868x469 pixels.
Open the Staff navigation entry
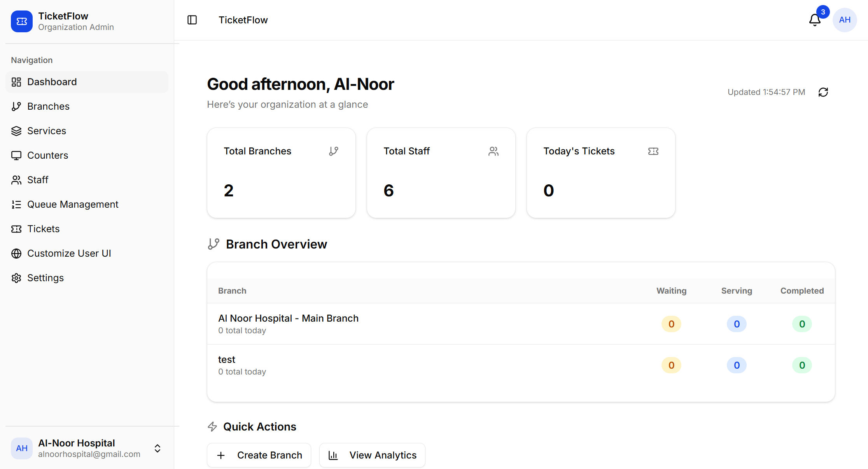[37, 180]
